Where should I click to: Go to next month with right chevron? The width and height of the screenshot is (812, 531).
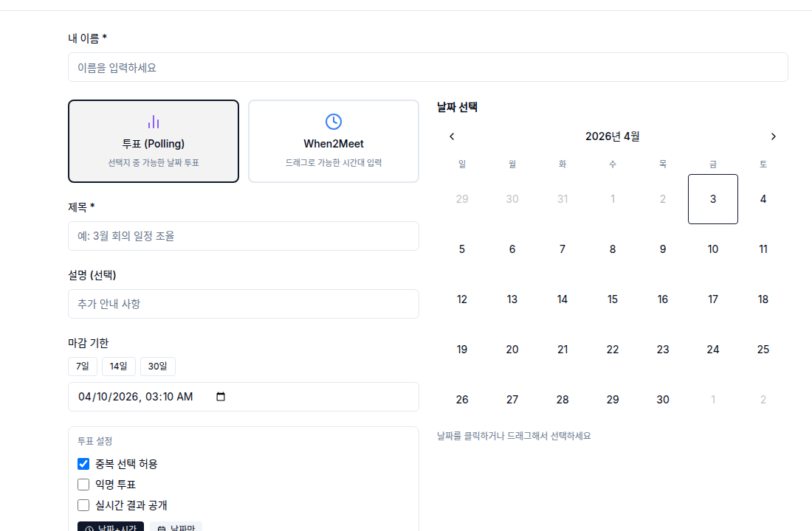773,136
